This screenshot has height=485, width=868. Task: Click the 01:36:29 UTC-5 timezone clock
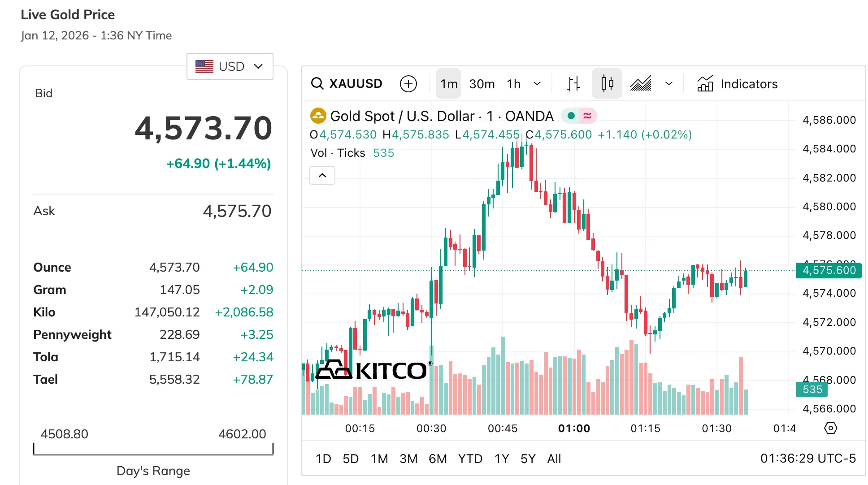807,458
